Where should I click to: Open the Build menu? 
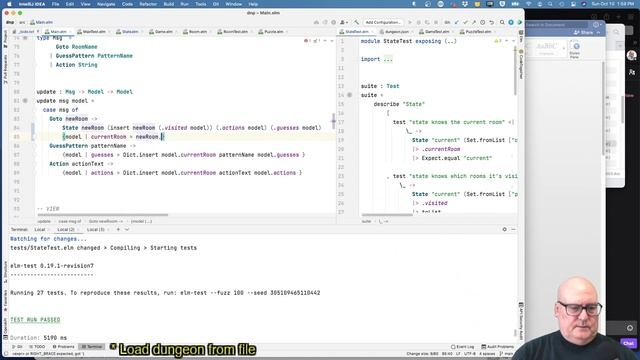pyautogui.click(x=169, y=4)
